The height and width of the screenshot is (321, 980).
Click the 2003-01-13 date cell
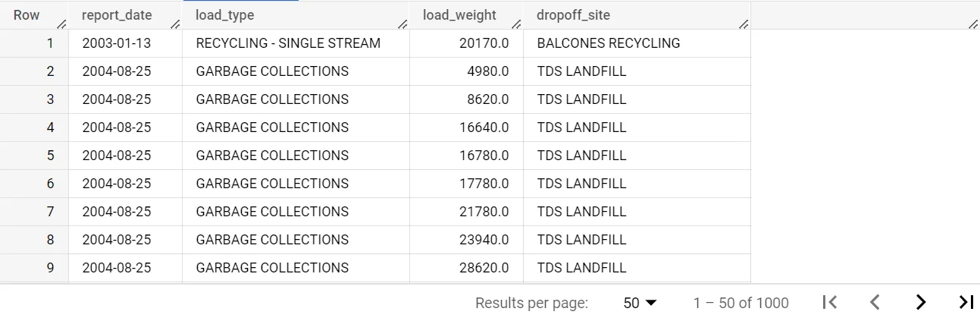click(x=116, y=43)
